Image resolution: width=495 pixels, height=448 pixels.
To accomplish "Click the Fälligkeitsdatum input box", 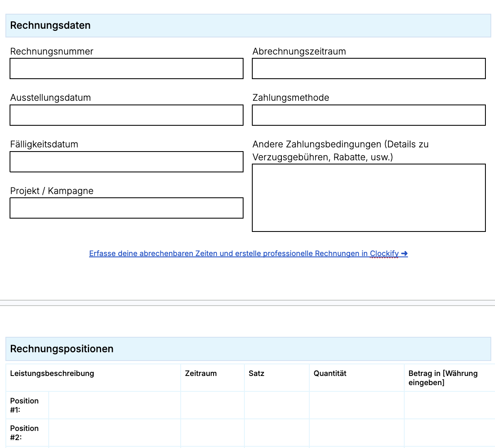I will 127,162.
